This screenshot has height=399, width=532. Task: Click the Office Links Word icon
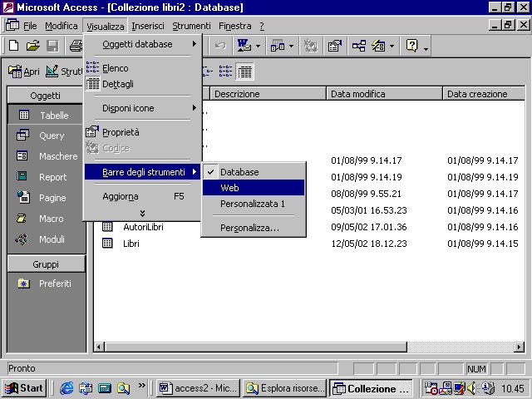click(x=244, y=46)
